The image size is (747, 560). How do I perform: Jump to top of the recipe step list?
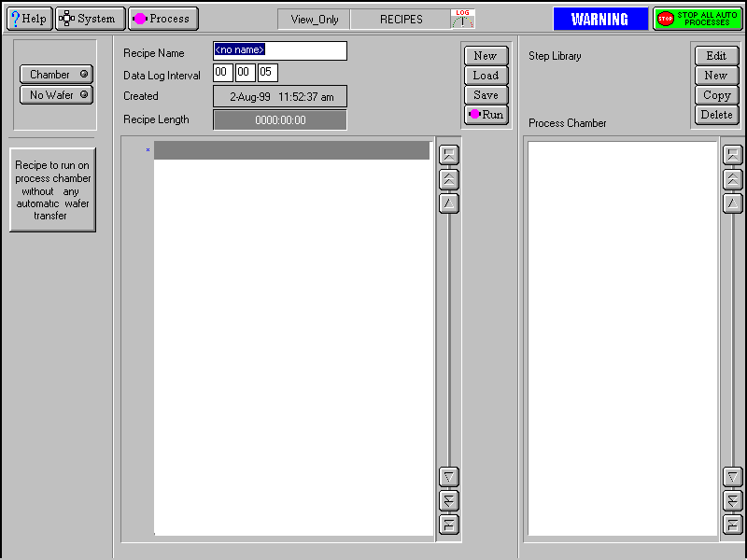(x=449, y=155)
